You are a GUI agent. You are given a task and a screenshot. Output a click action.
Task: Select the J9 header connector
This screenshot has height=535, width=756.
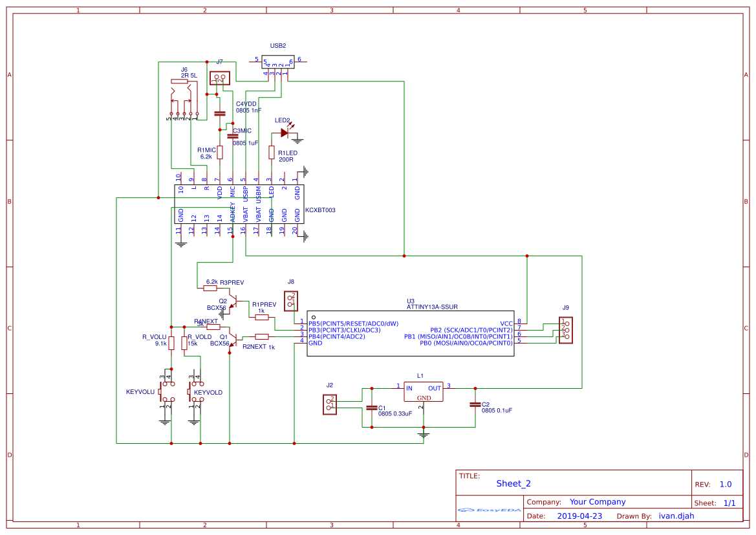pos(565,330)
